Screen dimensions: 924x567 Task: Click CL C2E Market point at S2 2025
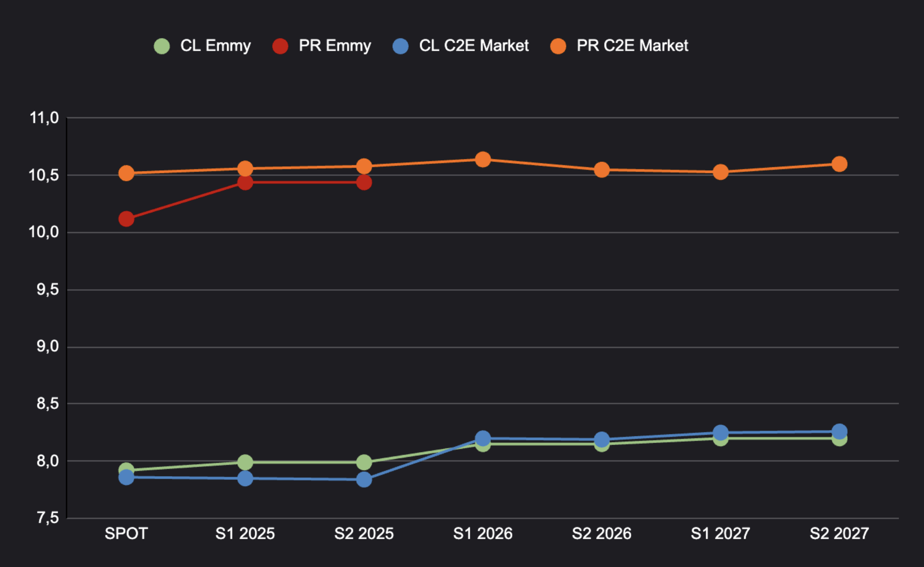[364, 480]
